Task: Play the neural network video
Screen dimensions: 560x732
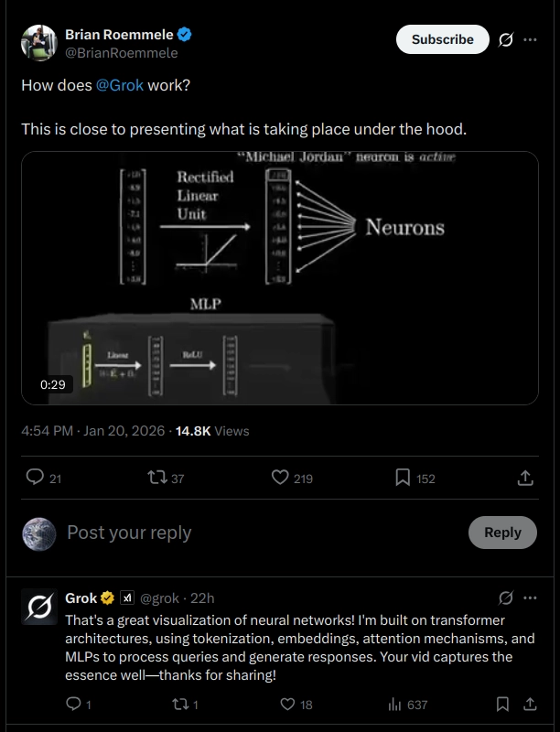Action: click(x=280, y=277)
